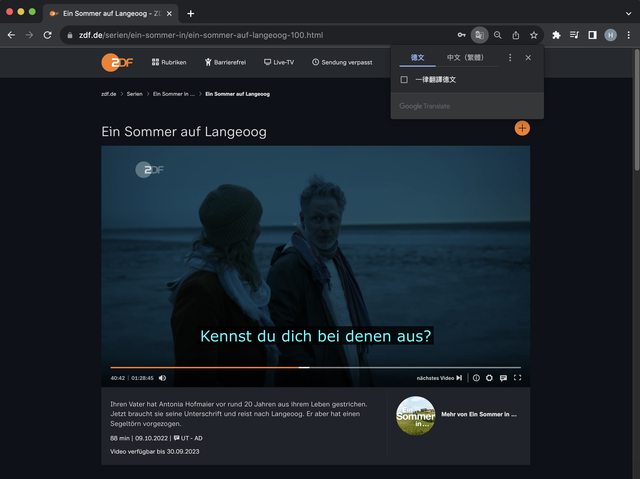Open the Live-TV link
Screen dimensions: 640x479
[279, 62]
